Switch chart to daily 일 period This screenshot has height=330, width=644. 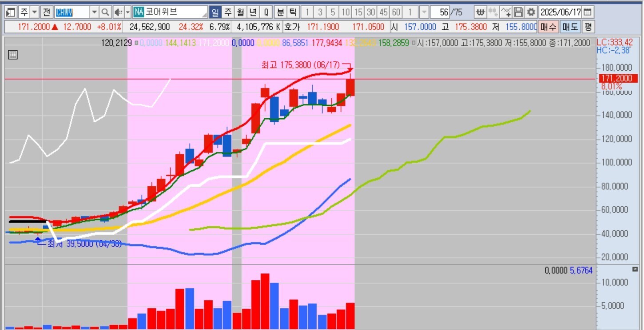pyautogui.click(x=215, y=12)
